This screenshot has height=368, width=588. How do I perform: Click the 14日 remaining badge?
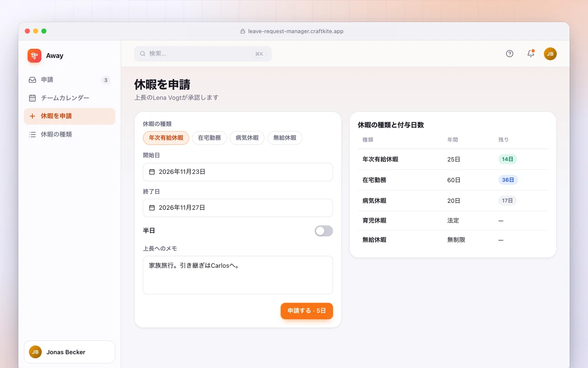pos(508,159)
